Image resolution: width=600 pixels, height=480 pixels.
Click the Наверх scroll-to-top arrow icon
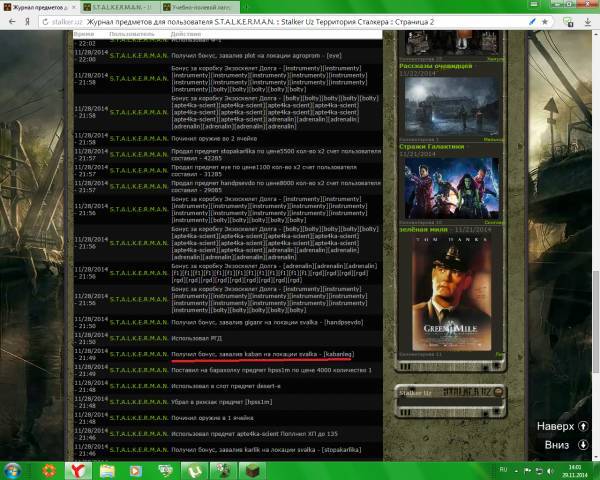582,426
